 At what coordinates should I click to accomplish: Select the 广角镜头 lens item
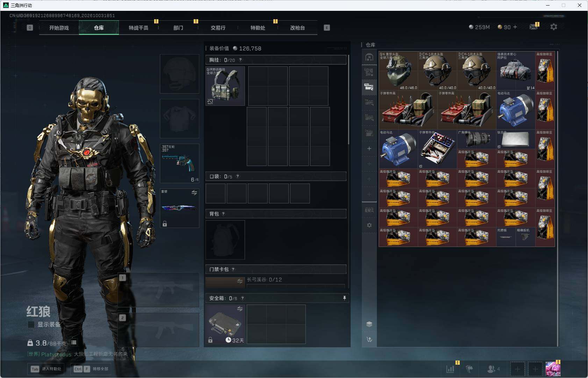point(476,139)
